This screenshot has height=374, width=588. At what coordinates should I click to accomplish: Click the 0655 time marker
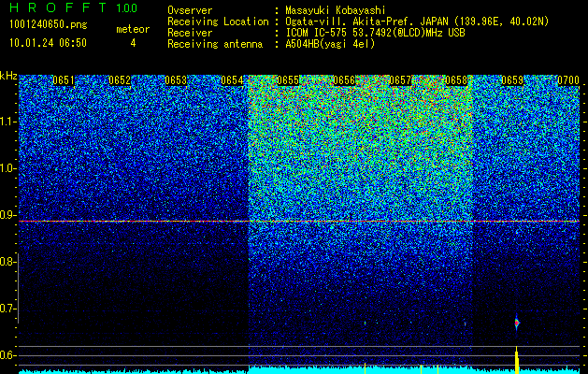(288, 80)
